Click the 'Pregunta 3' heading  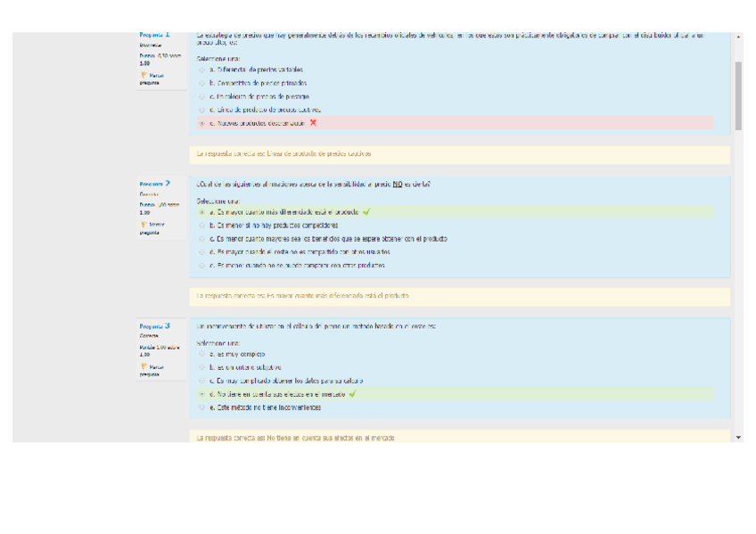point(154,325)
